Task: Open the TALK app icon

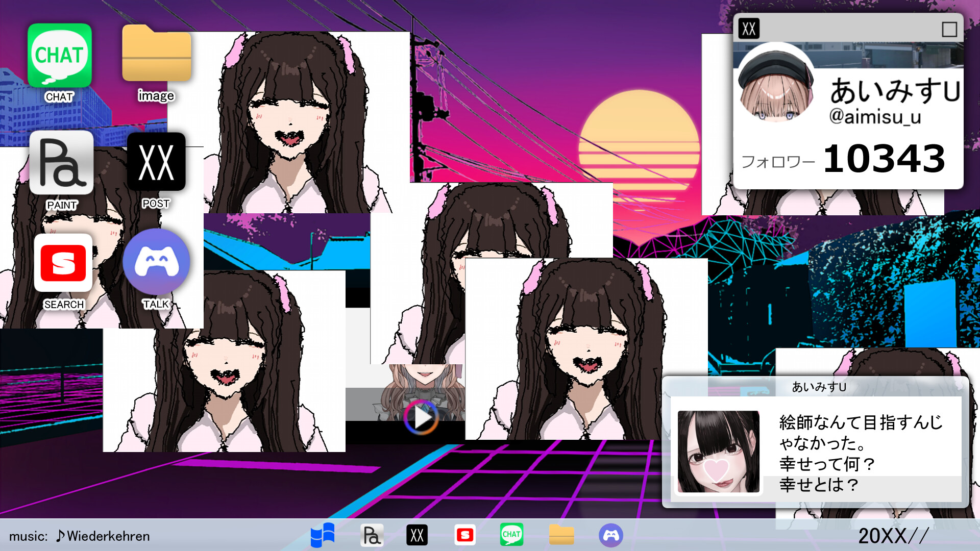Action: tap(156, 262)
